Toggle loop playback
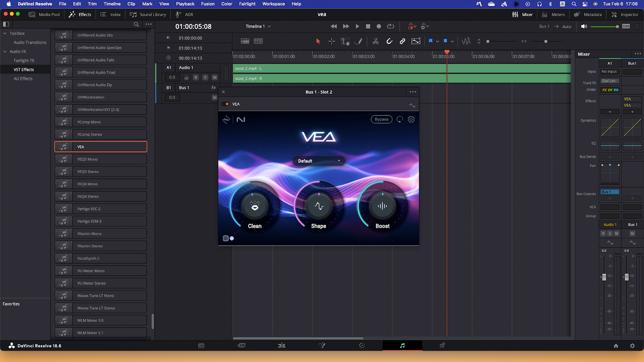Screen dimensions: 644x362 pyautogui.click(x=390, y=26)
